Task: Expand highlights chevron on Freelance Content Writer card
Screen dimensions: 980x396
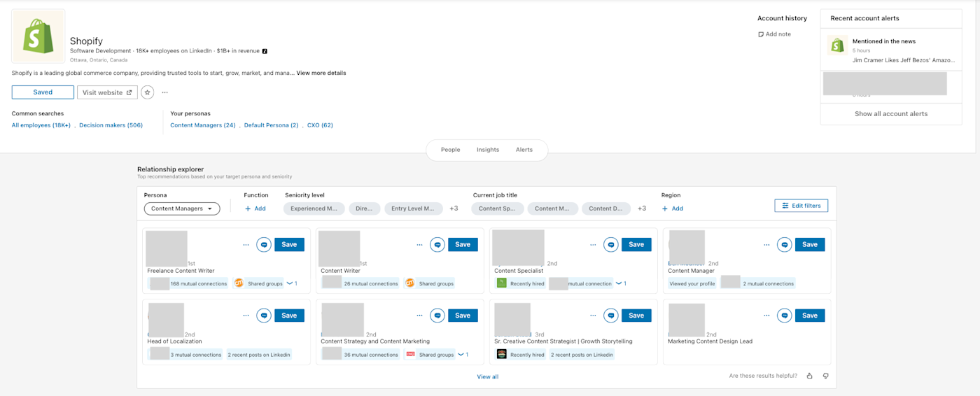Action: coord(291,283)
